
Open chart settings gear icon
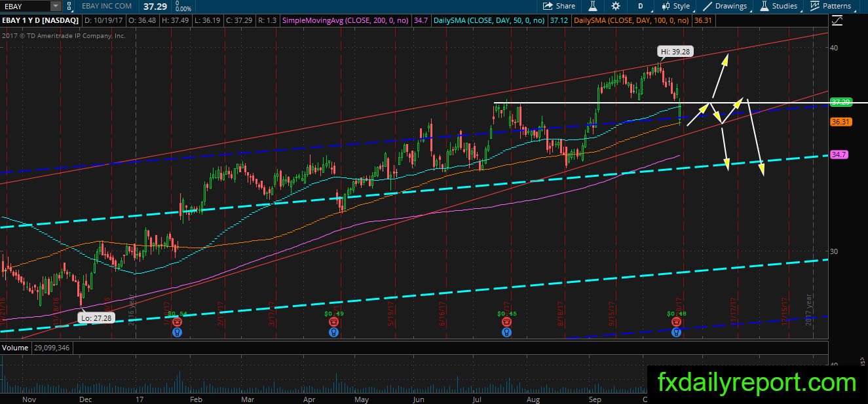click(x=616, y=6)
